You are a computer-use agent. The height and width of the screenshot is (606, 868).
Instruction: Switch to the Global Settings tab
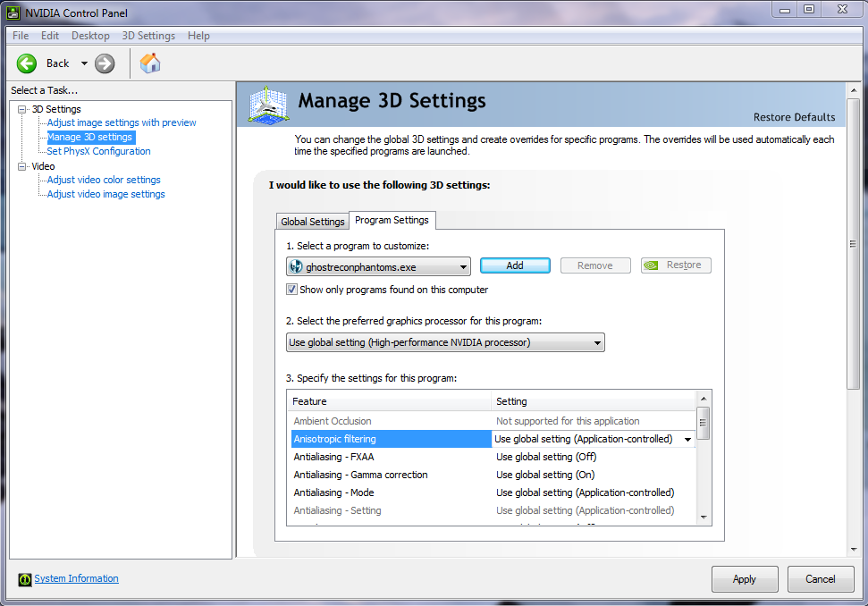click(x=312, y=222)
